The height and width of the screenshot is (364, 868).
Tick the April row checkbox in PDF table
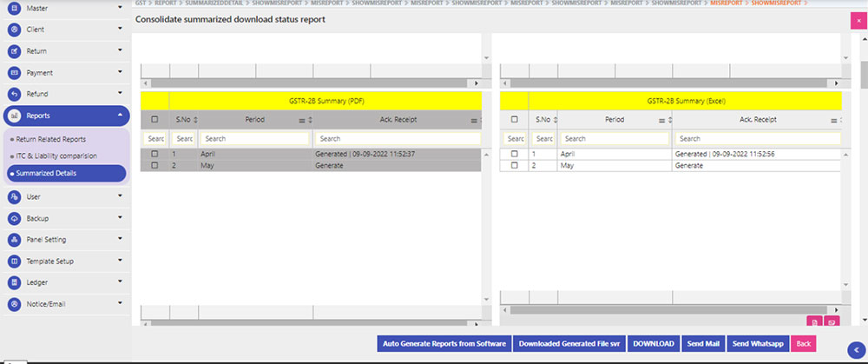pyautogui.click(x=155, y=154)
